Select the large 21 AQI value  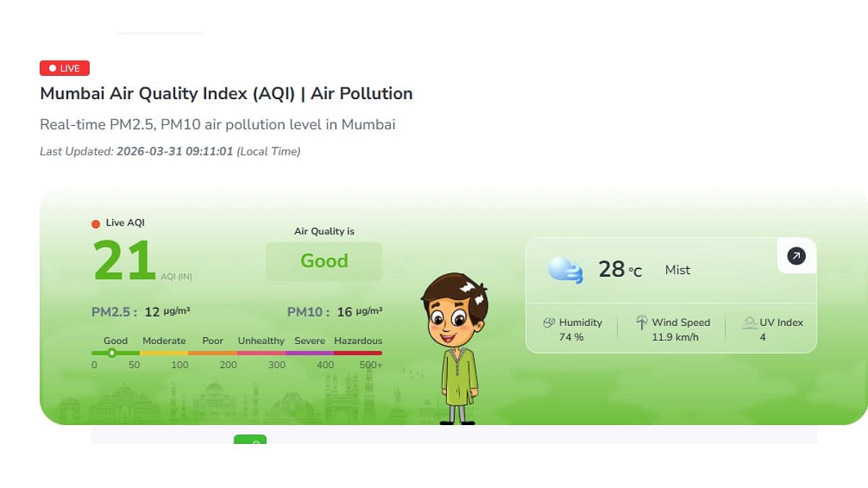coord(124,260)
